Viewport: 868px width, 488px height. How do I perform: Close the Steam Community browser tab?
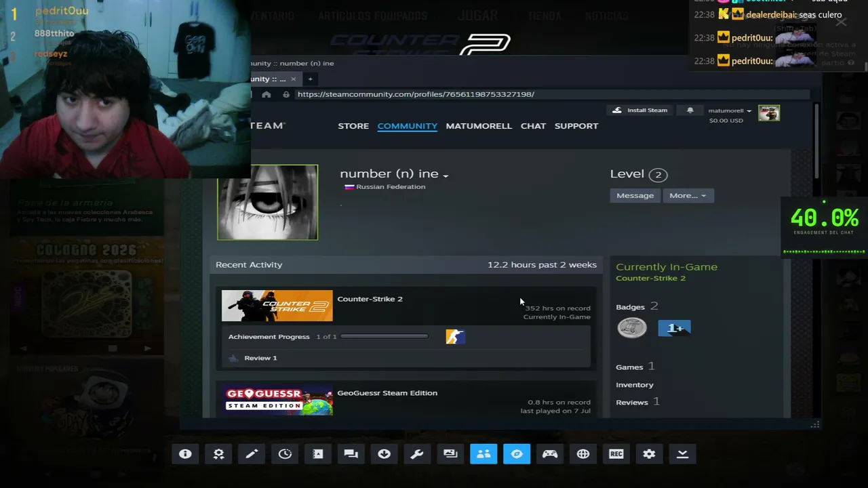(293, 79)
